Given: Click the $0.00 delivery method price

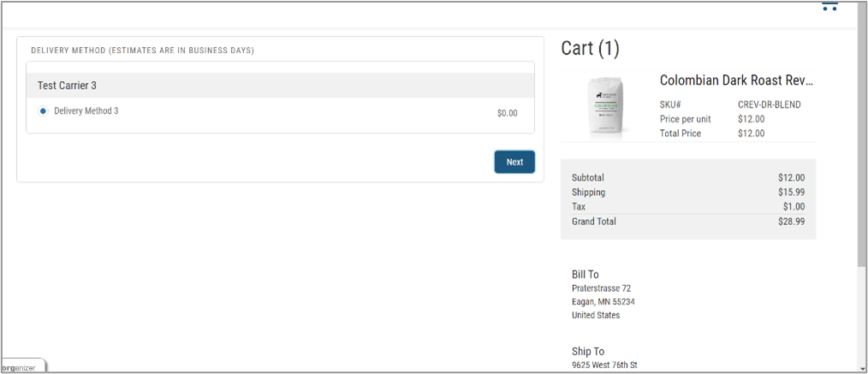Looking at the screenshot, I should tap(507, 114).
